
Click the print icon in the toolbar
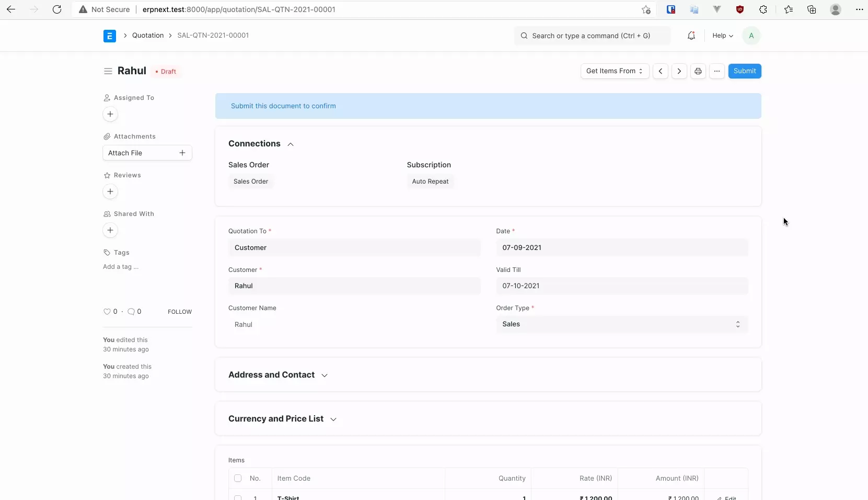pyautogui.click(x=698, y=71)
